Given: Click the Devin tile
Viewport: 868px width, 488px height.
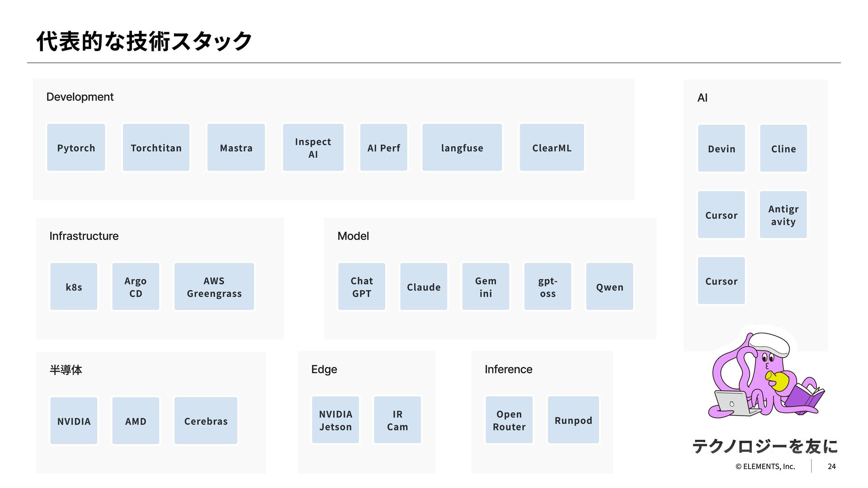Looking at the screenshot, I should click(x=721, y=149).
